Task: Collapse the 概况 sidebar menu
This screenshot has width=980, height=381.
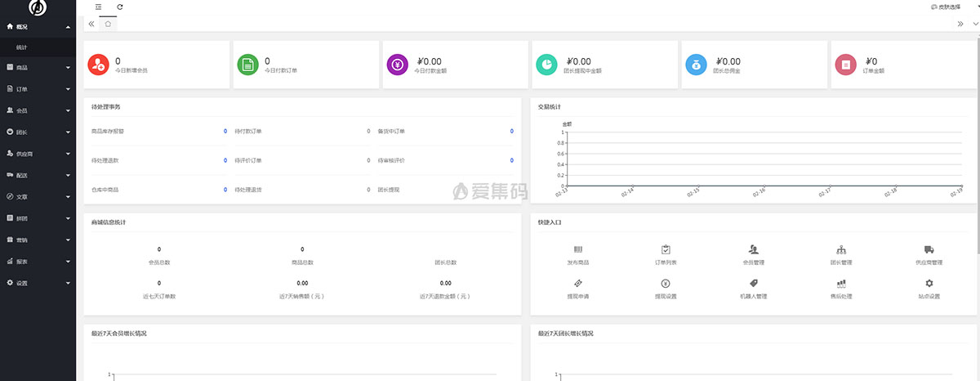Action: (x=38, y=27)
